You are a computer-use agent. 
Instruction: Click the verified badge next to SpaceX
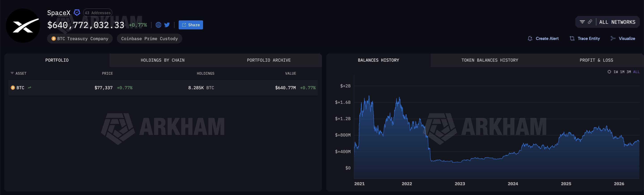point(77,12)
